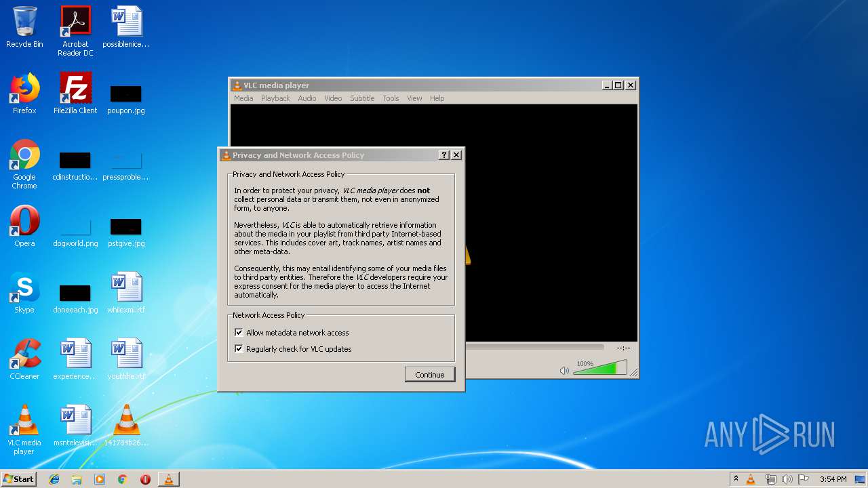This screenshot has height=488, width=868.
Task: Click the VLC cone tray icon
Action: [751, 479]
